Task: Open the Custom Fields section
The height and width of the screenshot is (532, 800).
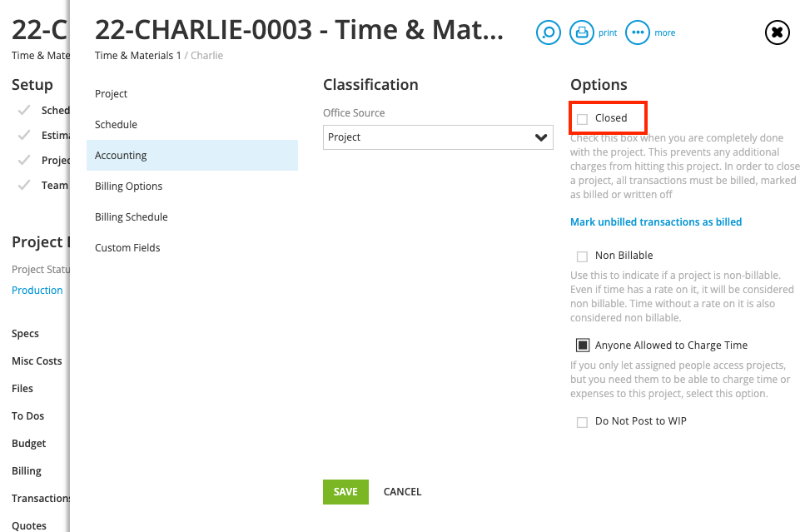Action: click(x=127, y=247)
